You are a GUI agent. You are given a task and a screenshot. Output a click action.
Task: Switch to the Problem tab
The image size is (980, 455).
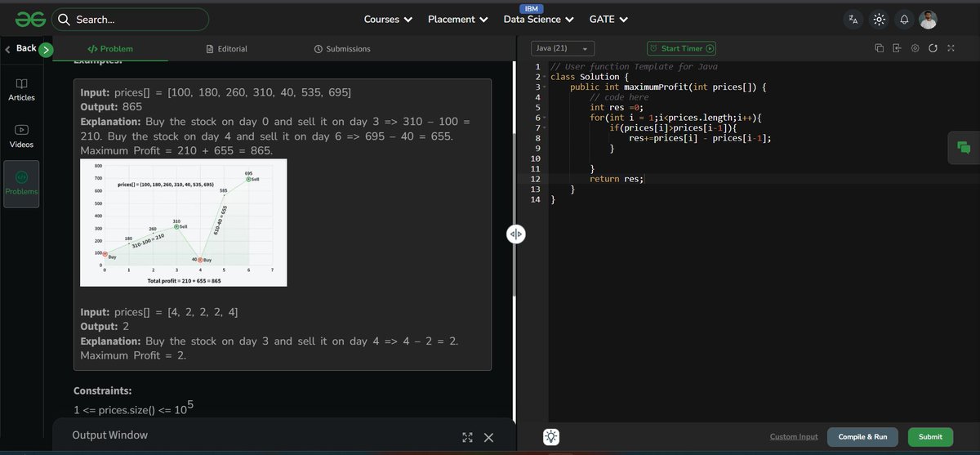point(109,49)
